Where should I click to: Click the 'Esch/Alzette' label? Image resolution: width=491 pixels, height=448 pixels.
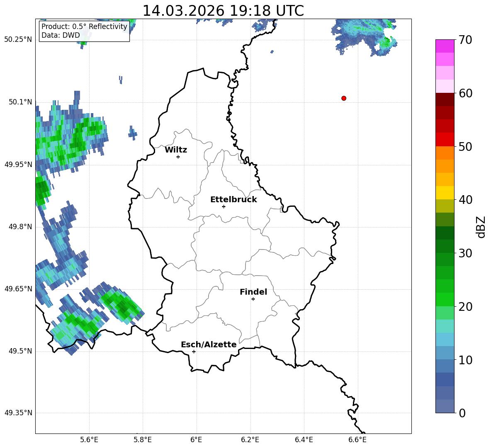coord(209,344)
